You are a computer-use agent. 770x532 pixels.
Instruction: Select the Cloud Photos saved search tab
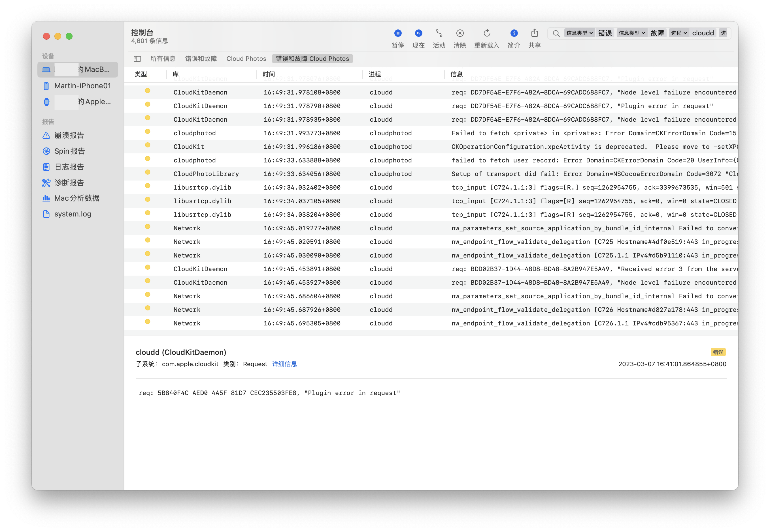(246, 59)
